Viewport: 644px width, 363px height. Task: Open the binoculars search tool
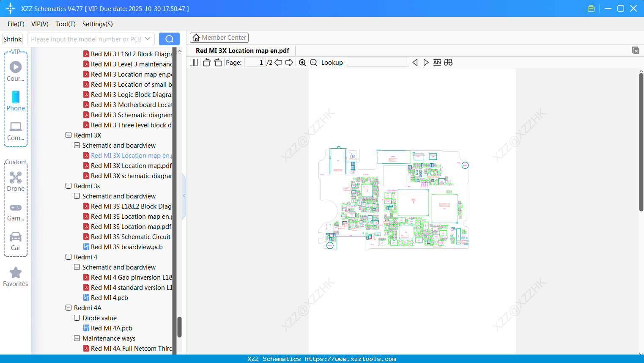click(448, 62)
